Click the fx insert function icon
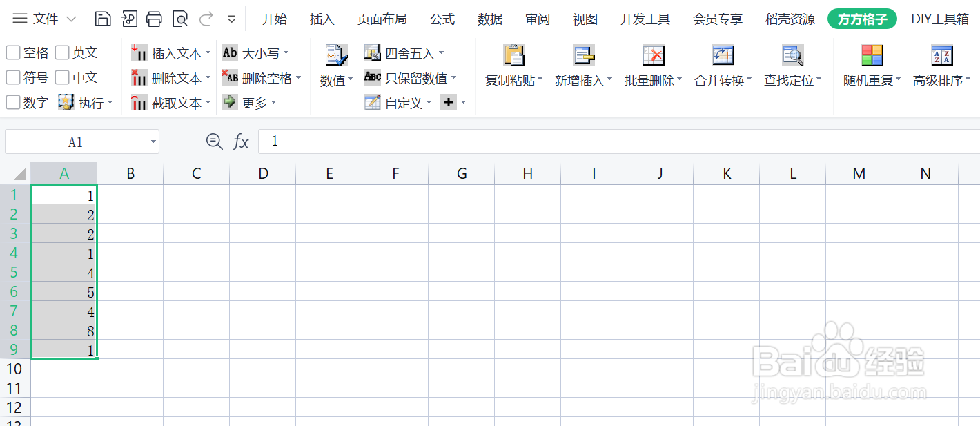This screenshot has height=426, width=980. click(x=241, y=142)
